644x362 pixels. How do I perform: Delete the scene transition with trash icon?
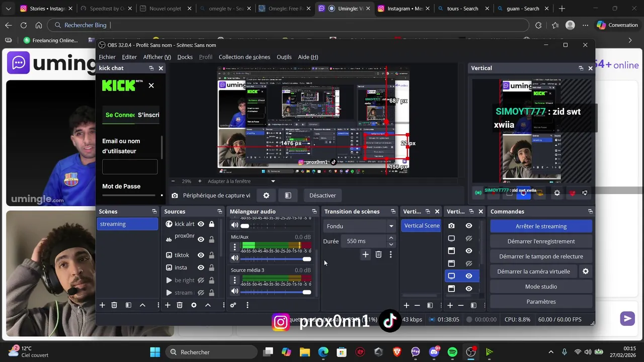378,255
